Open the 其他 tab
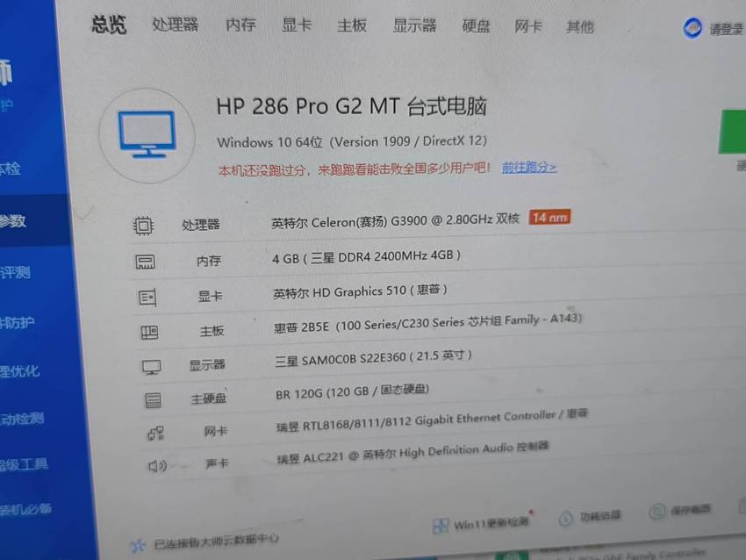 580,27
